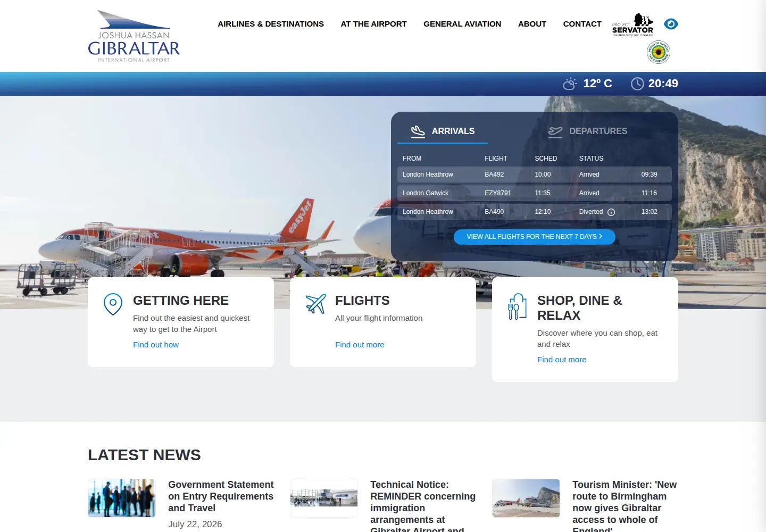Select the EZY8791 London Gatwick row
The image size is (766, 532).
[x=534, y=193]
